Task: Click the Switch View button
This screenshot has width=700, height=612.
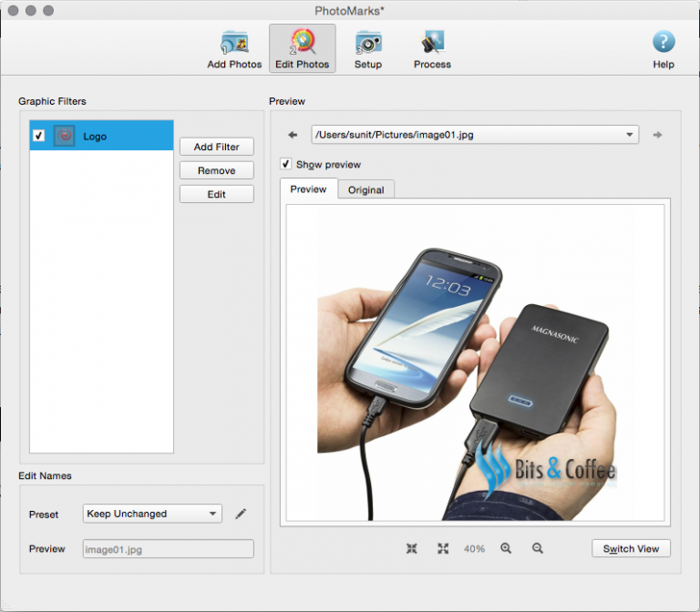Action: [631, 548]
